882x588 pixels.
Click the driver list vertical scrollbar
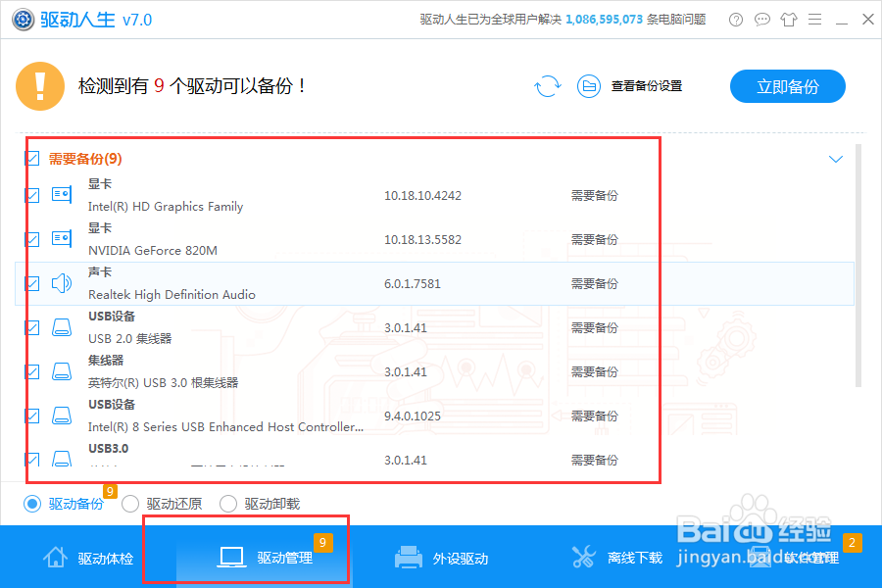click(x=858, y=266)
